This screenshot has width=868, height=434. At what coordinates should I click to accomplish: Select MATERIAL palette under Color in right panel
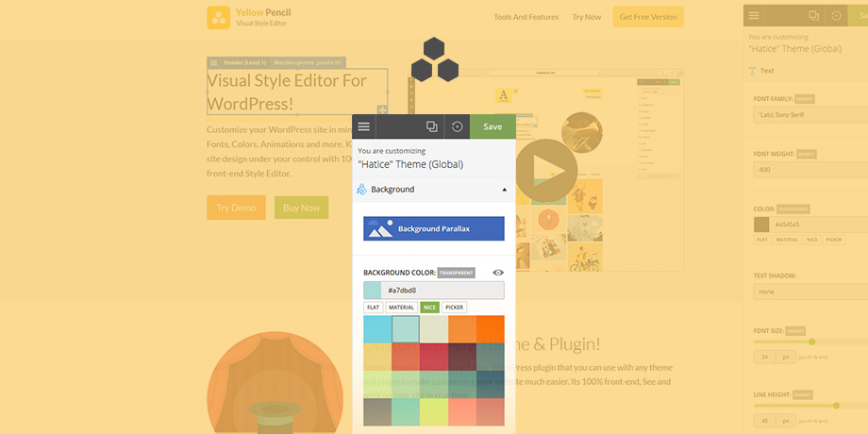coord(787,240)
